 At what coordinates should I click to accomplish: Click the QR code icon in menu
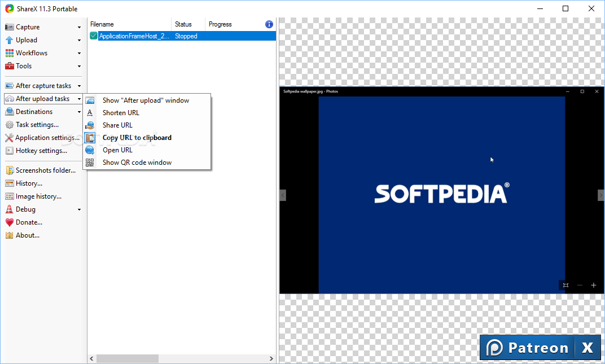coord(90,163)
